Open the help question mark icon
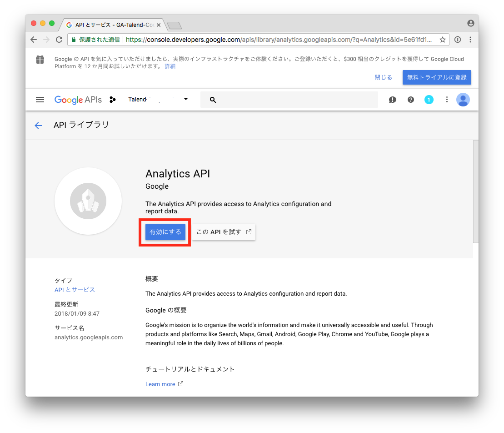Image resolution: width=504 pixels, height=433 pixels. click(x=410, y=100)
